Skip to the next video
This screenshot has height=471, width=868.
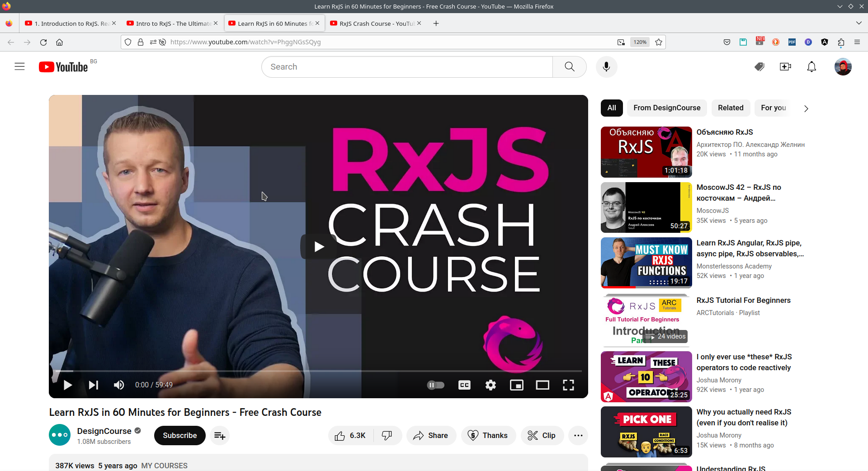coord(94,385)
